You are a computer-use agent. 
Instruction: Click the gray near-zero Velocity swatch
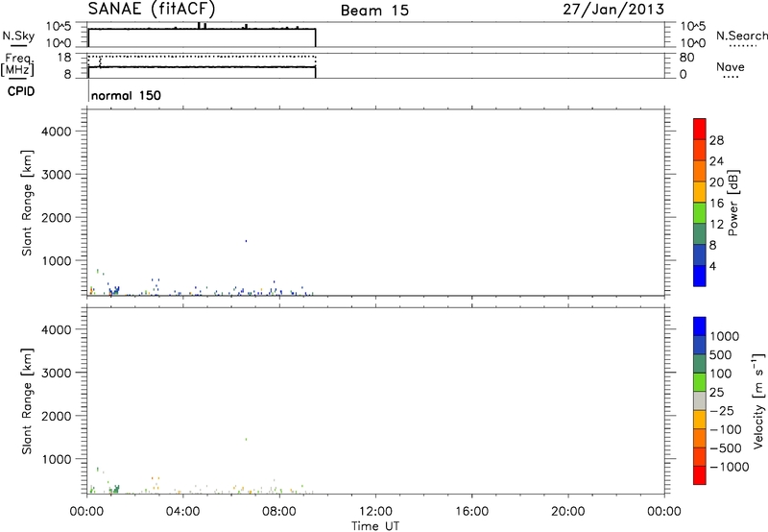coord(700,400)
